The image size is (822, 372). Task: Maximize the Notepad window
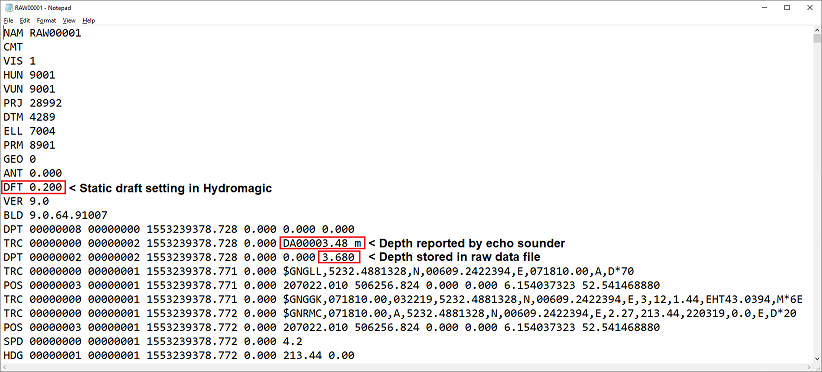(787, 7)
